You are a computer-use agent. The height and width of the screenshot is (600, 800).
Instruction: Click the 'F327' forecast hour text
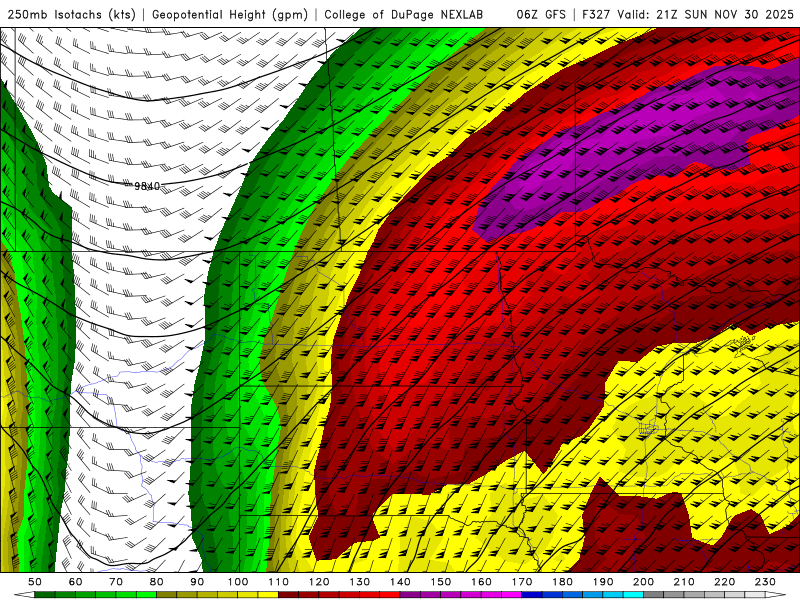point(597,14)
